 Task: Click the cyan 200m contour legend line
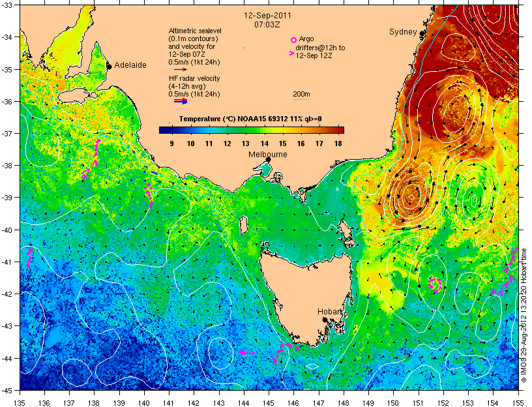pyautogui.click(x=301, y=99)
